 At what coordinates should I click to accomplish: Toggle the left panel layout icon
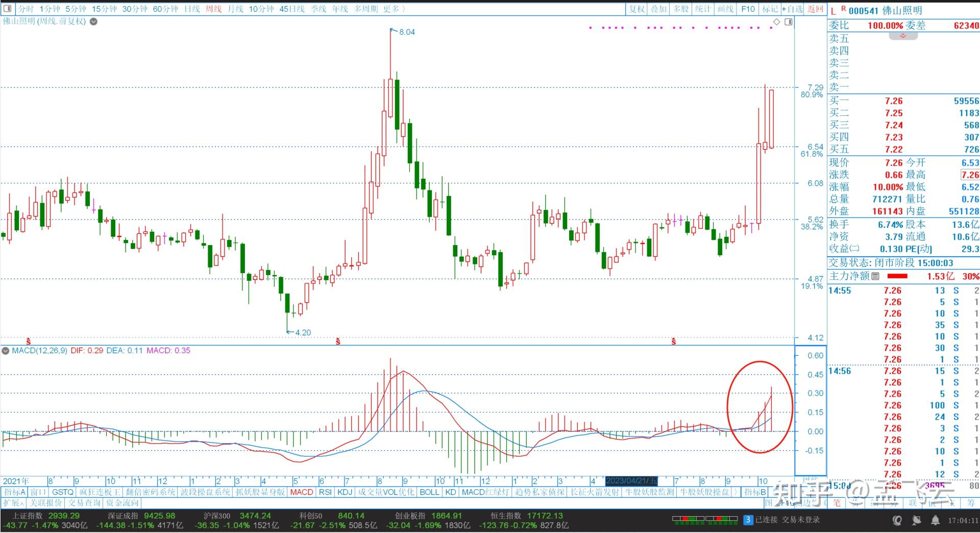7,9
